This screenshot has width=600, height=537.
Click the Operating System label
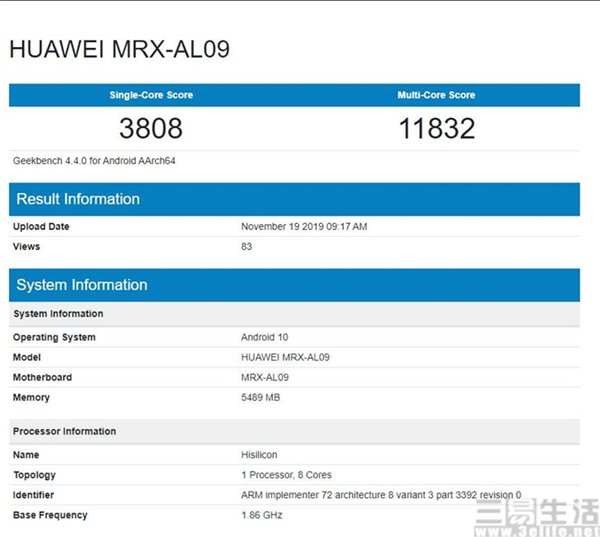(x=54, y=338)
